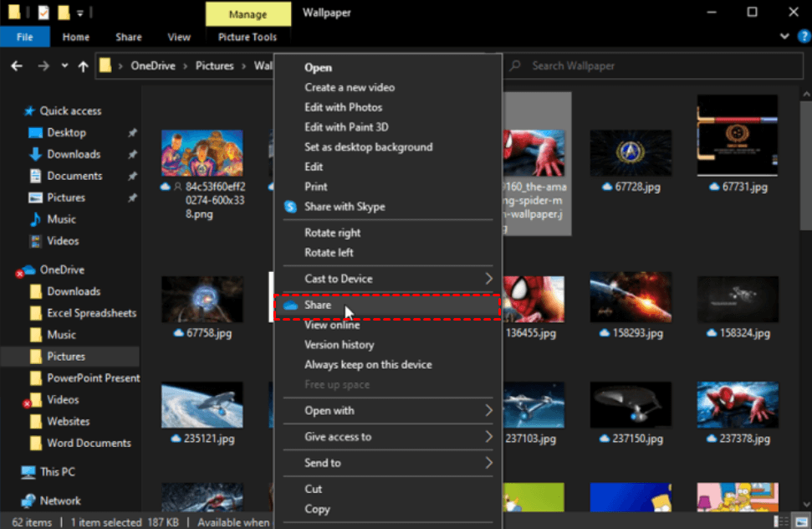Open the recent locations dropdown arrow
Viewport: 812px width, 529px height.
(64, 66)
